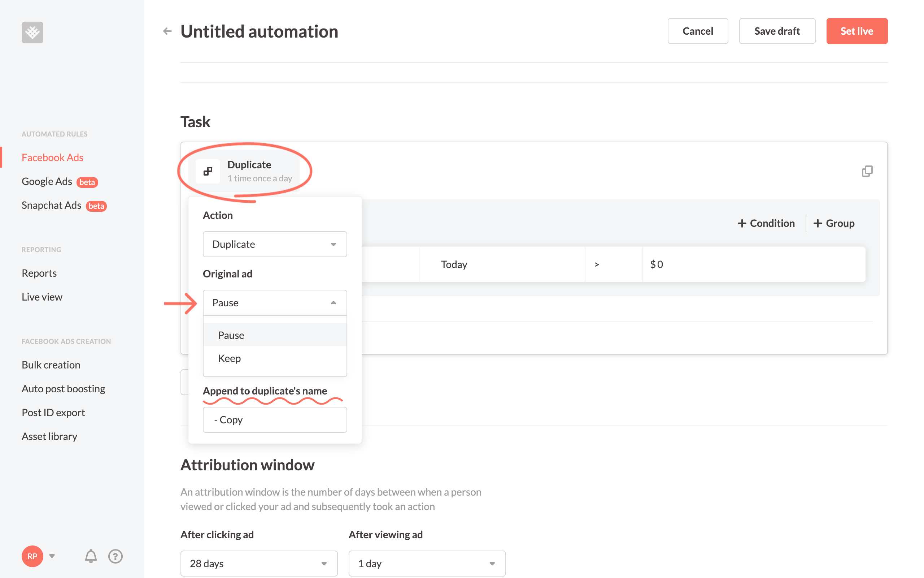Click the Today time range cell
Screen dimensions: 924x578
coord(502,264)
